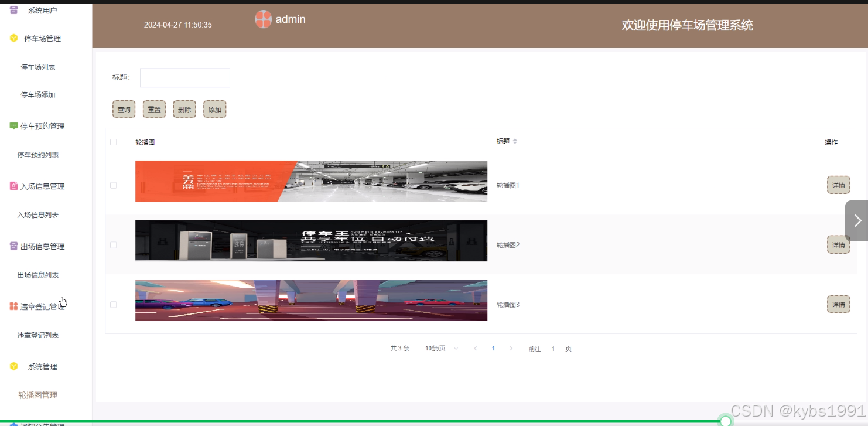Open the 10条/页 page size dropdown

coord(442,349)
